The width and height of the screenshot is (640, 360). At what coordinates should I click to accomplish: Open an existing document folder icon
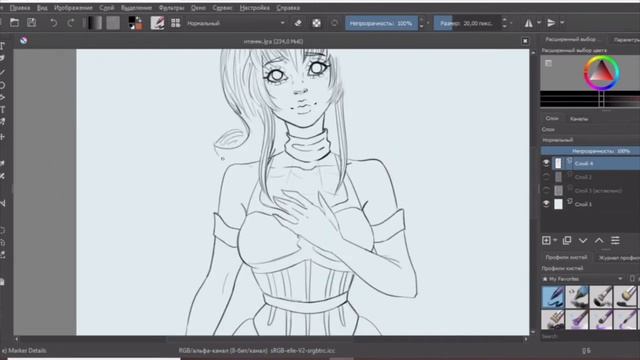coord(15,23)
